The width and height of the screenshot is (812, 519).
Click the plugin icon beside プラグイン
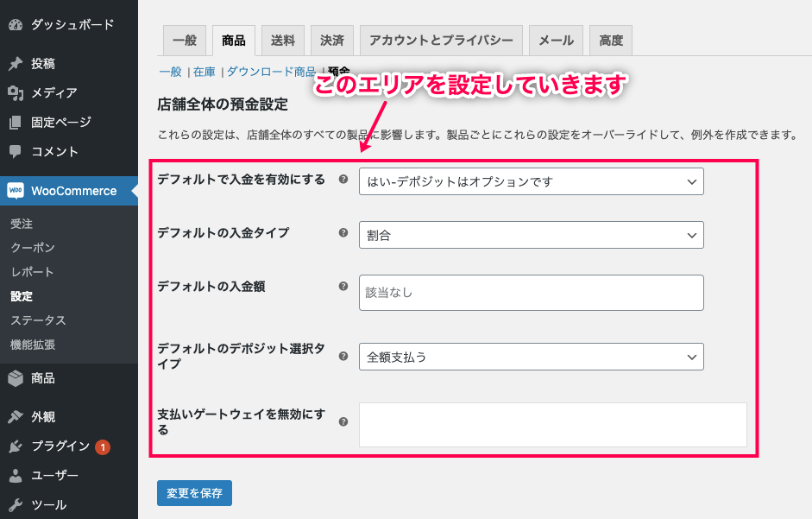pos(16,446)
